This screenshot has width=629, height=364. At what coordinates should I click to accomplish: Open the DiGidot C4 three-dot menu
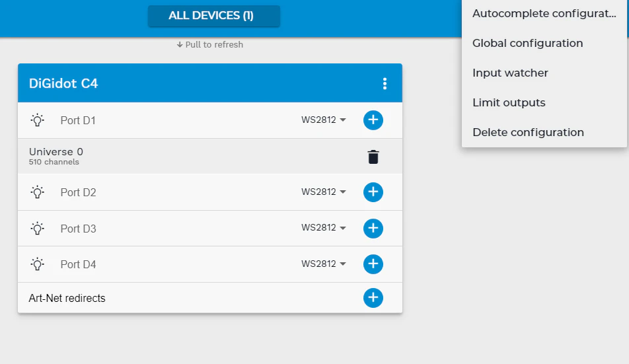385,83
